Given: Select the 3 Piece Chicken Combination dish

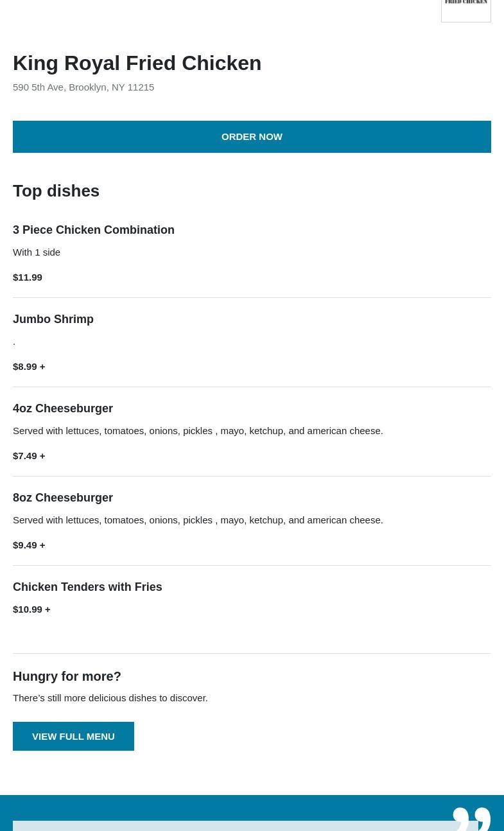Looking at the screenshot, I should coord(94,230).
